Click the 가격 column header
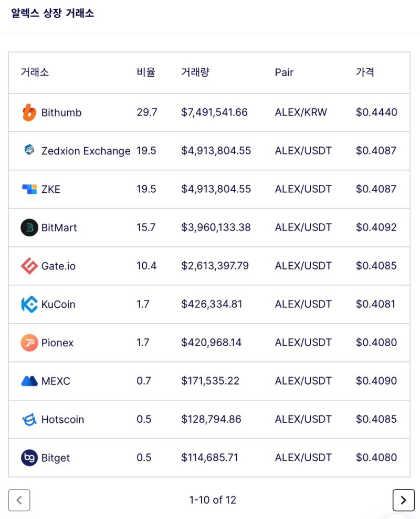The height and width of the screenshot is (519, 420). (x=365, y=72)
